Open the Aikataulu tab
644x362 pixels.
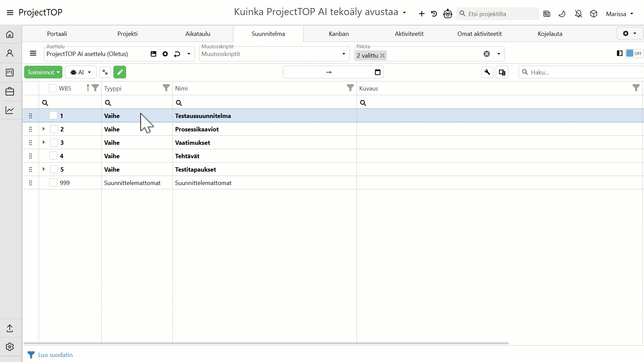pos(198,34)
